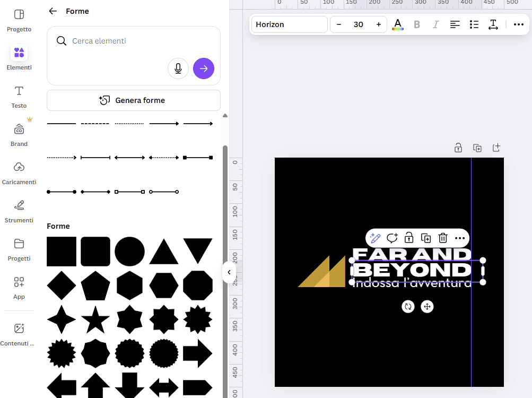Toggle bold formatting on the text
This screenshot has height=398, width=532.
tap(417, 24)
